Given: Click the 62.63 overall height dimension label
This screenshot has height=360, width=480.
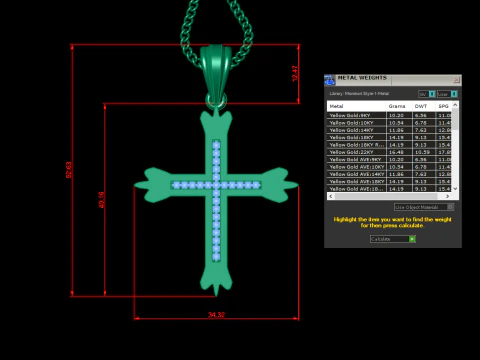Looking at the screenshot, I should [x=69, y=170].
